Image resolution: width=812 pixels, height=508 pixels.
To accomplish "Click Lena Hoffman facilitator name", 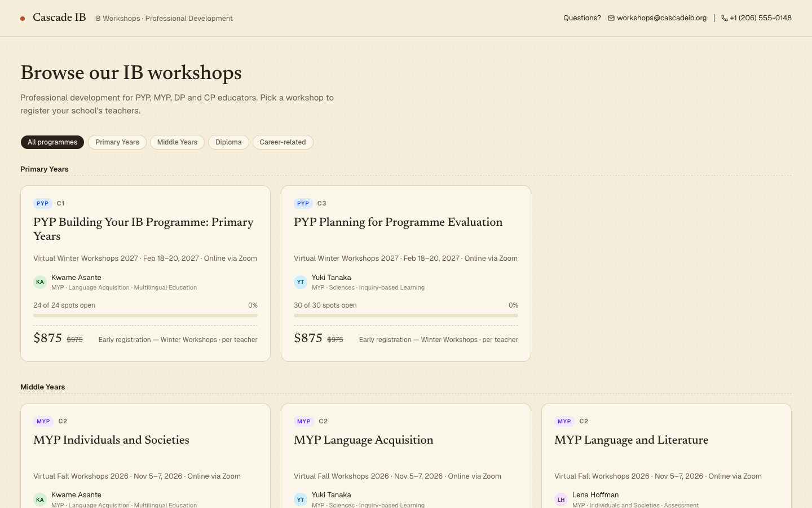I will [595, 495].
